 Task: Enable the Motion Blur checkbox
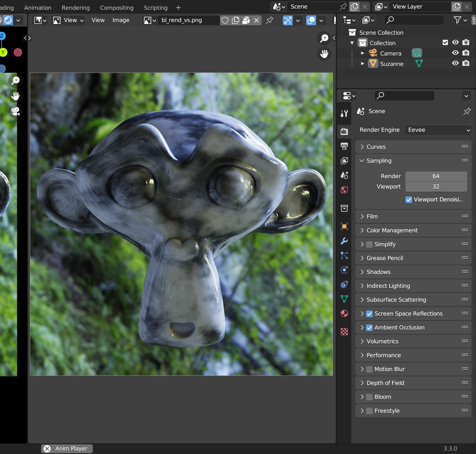coord(369,369)
